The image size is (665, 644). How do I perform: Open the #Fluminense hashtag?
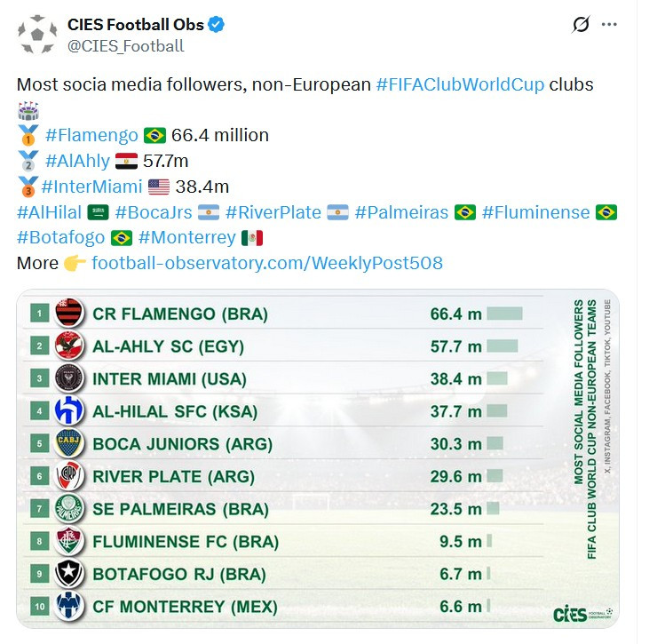pyautogui.click(x=536, y=212)
